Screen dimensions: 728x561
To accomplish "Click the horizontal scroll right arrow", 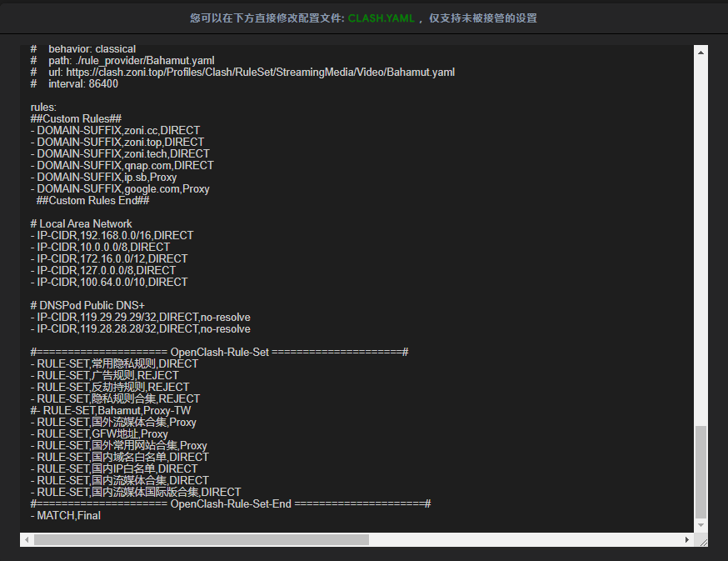I will pyautogui.click(x=686, y=539).
